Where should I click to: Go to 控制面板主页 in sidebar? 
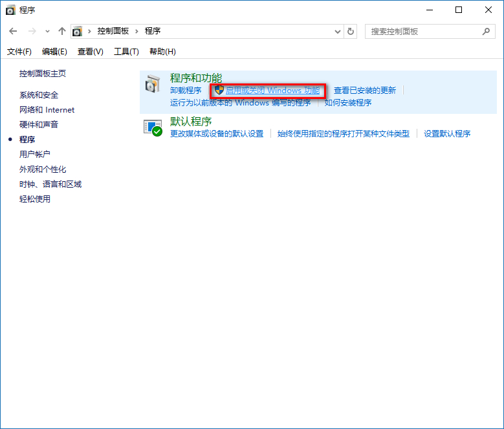pos(43,74)
